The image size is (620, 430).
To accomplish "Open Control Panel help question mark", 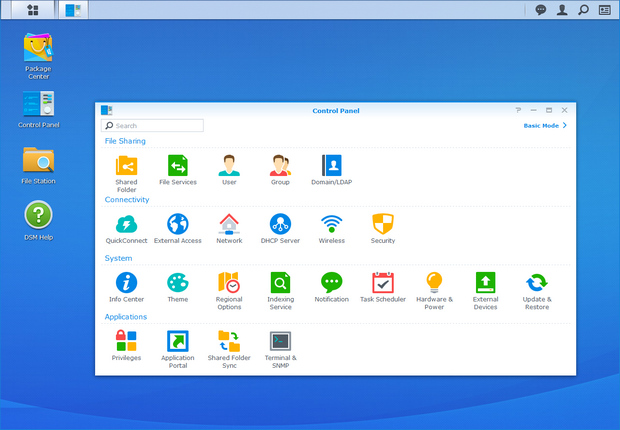I will [518, 110].
